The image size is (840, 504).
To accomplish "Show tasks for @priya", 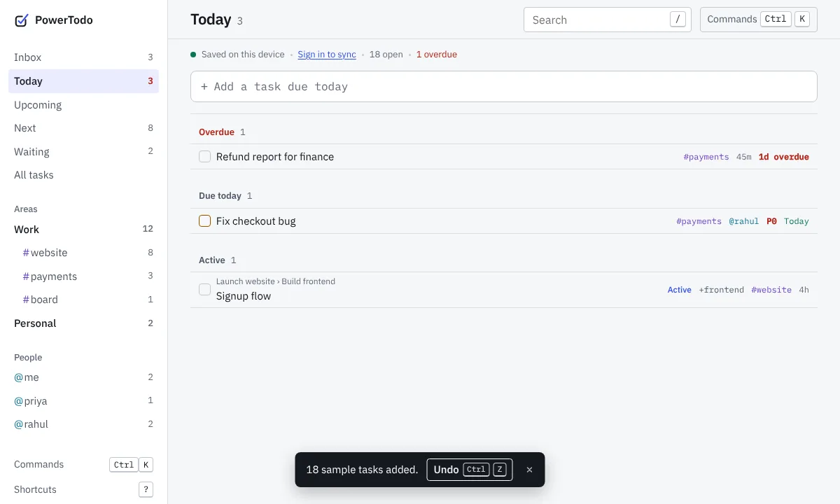I will pyautogui.click(x=83, y=401).
